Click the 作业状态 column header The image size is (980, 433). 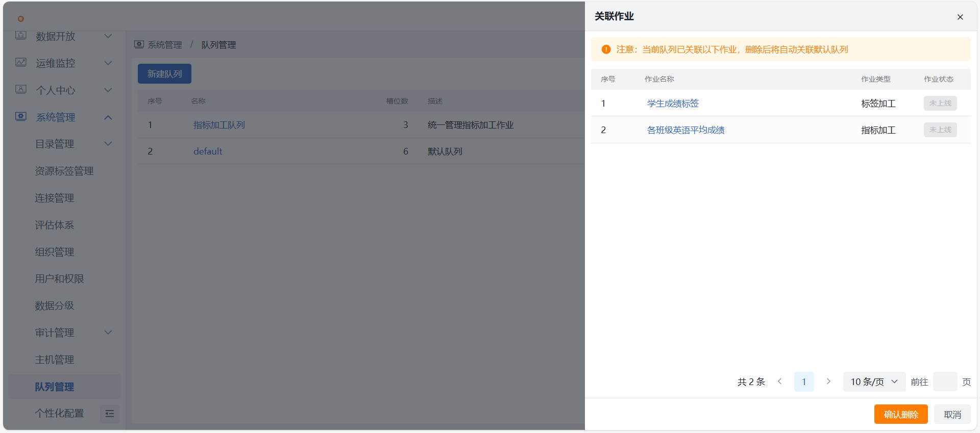938,79
